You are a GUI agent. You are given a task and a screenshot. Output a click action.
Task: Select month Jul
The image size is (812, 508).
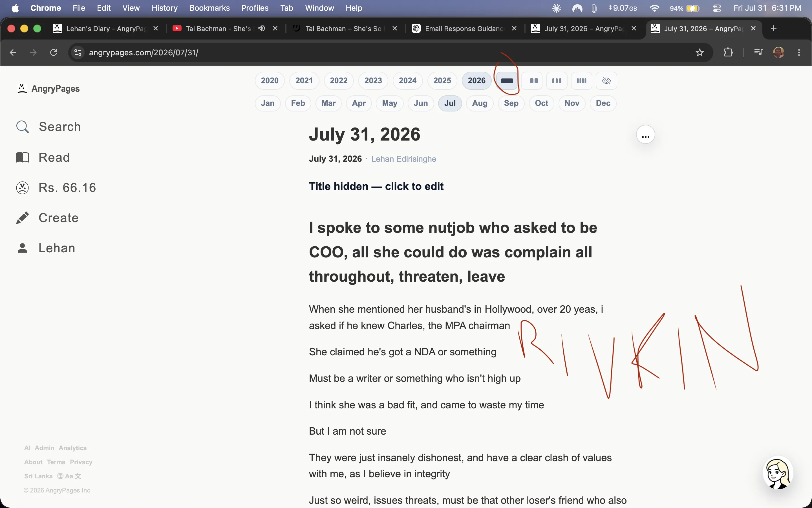coord(450,103)
